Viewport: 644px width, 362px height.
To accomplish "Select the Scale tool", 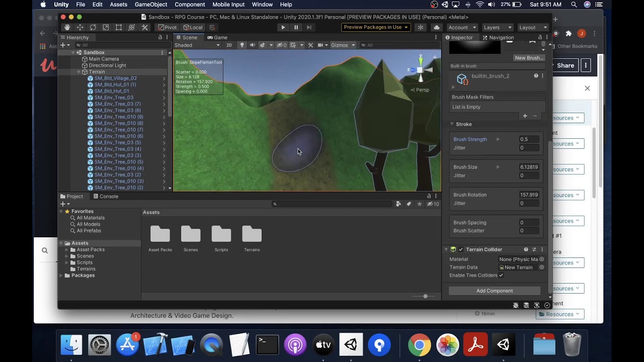I will [106, 28].
